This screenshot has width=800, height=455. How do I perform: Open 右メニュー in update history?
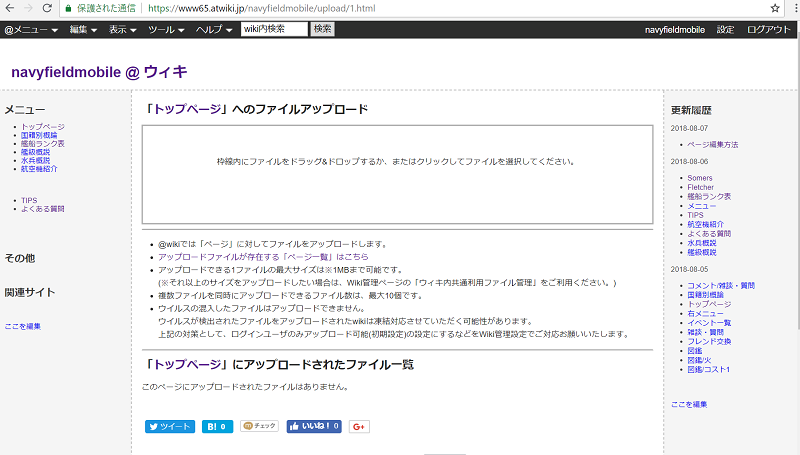pos(706,314)
